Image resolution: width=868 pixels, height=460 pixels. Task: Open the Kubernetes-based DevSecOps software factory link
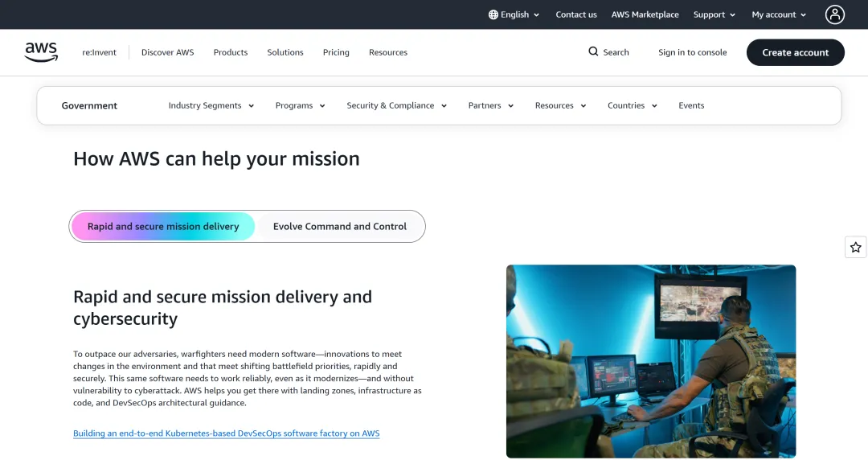coord(227,433)
